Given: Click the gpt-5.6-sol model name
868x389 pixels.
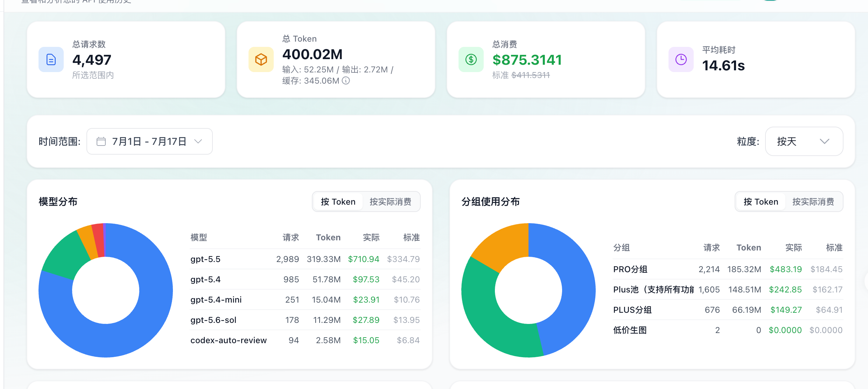Looking at the screenshot, I should tap(213, 320).
